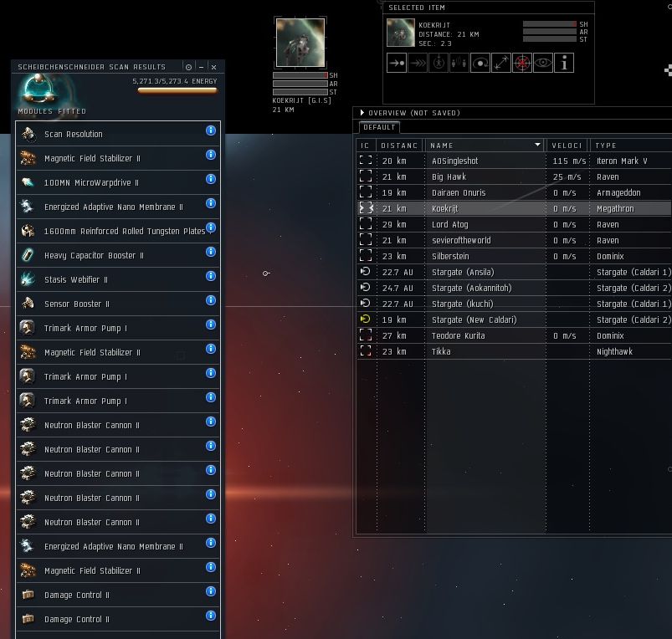The image size is (672, 639).
Task: Click the Name column sort arrow
Action: tap(537, 145)
